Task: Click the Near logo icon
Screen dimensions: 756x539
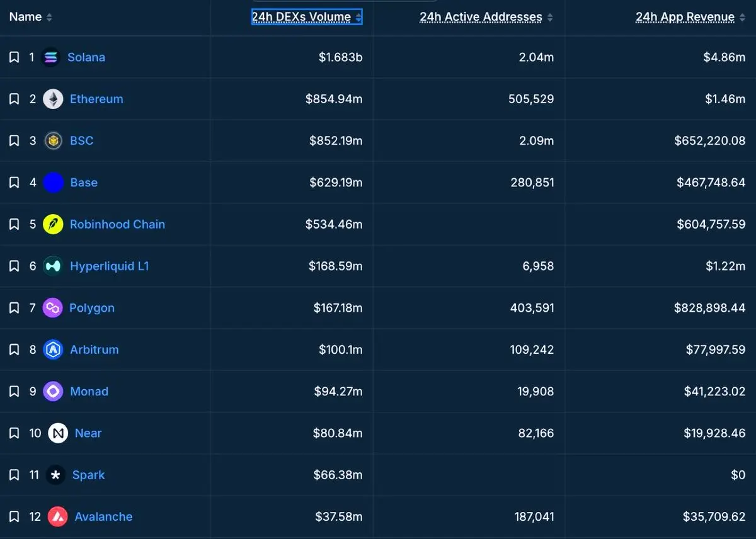Action: (58, 433)
